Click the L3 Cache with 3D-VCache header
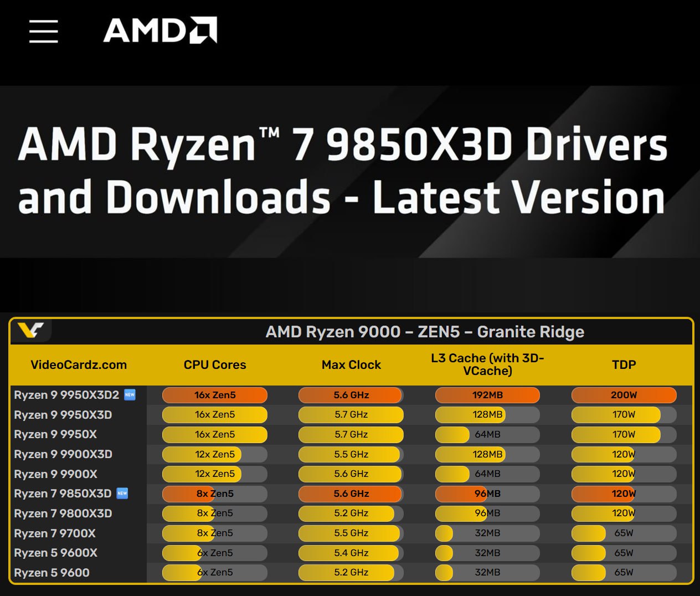This screenshot has height=596, width=700. [488, 365]
